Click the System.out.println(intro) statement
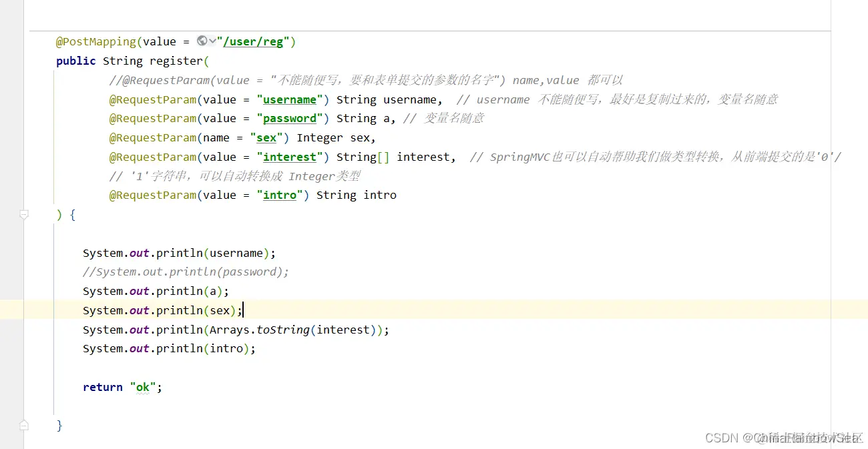This screenshot has width=868, height=449. (x=169, y=348)
